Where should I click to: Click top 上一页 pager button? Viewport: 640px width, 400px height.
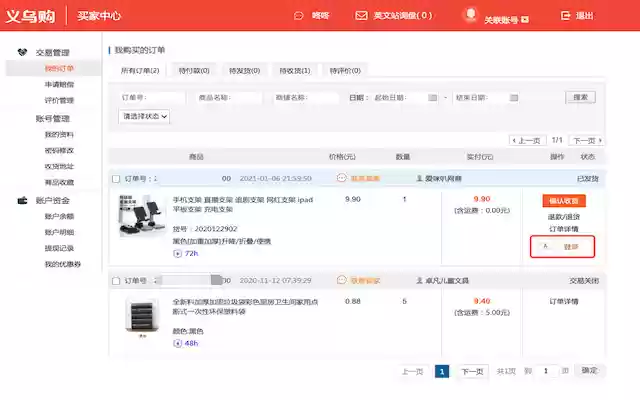click(x=527, y=140)
